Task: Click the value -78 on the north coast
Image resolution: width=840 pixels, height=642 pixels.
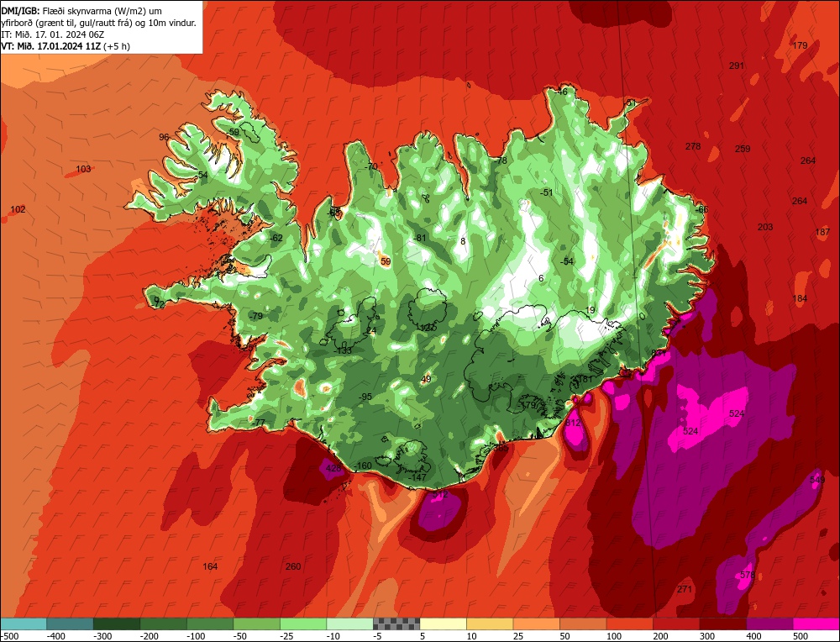Action: tap(501, 160)
